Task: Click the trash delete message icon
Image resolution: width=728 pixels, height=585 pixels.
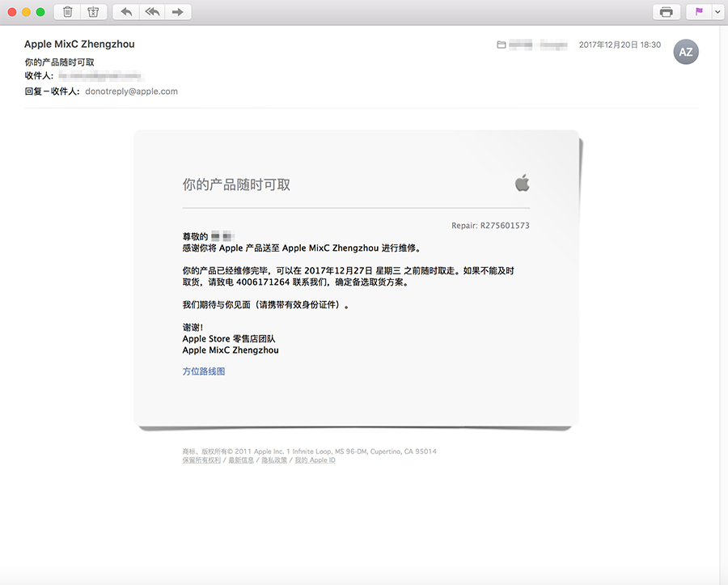Action: 67,12
